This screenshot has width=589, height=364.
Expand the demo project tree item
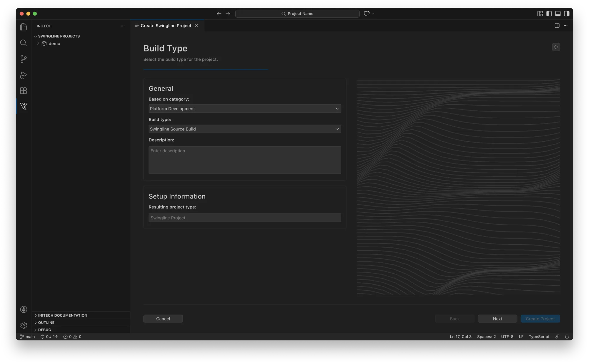coord(38,44)
